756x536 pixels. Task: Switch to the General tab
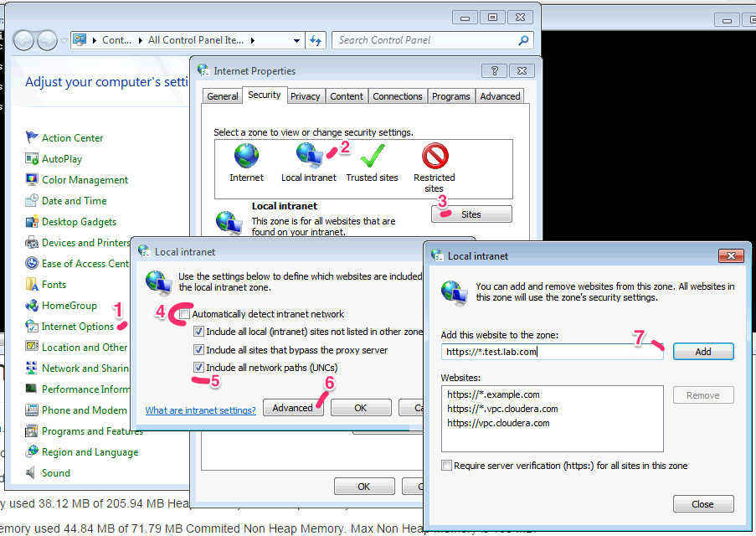click(222, 96)
